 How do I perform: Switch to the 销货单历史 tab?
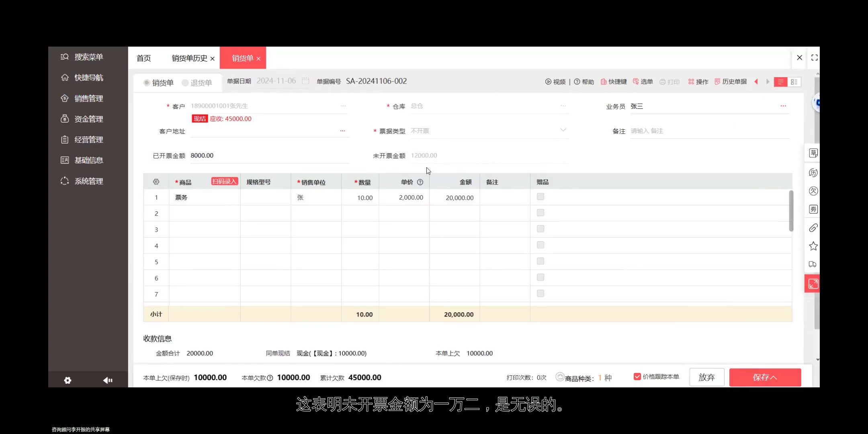tap(189, 58)
